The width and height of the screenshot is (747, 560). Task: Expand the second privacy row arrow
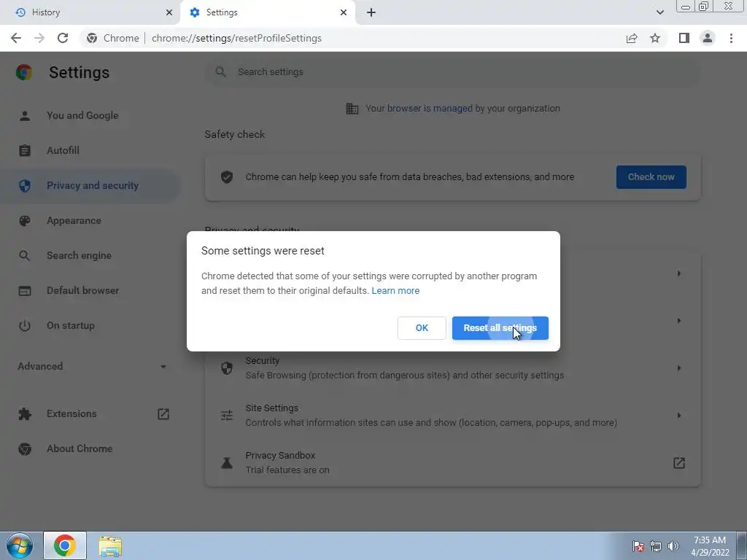pos(679,321)
